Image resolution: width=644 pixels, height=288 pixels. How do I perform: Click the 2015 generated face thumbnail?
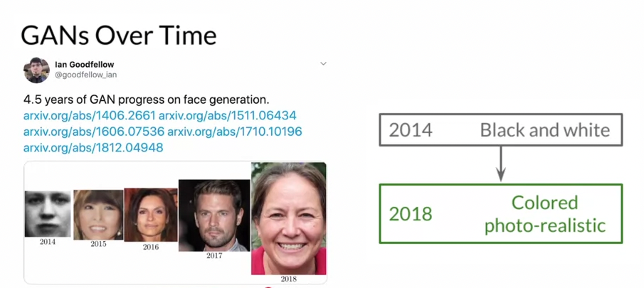pyautogui.click(x=98, y=215)
